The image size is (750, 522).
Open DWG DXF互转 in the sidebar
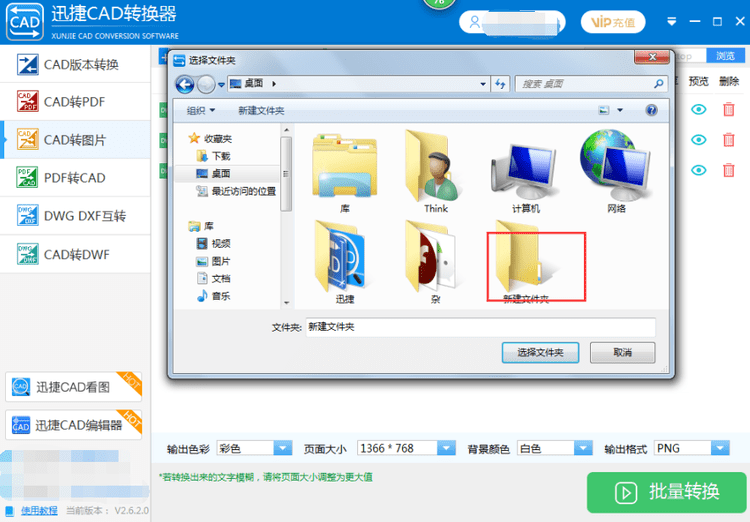click(x=75, y=216)
